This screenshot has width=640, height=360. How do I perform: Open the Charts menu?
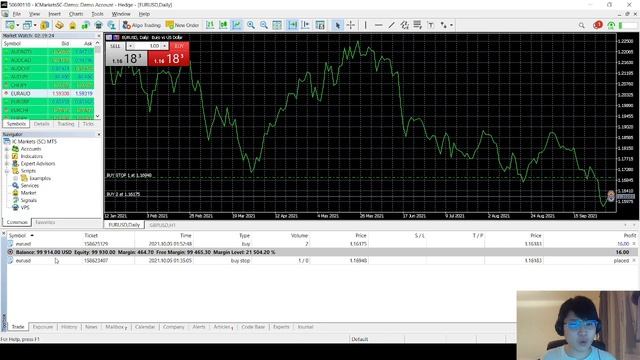(x=76, y=14)
